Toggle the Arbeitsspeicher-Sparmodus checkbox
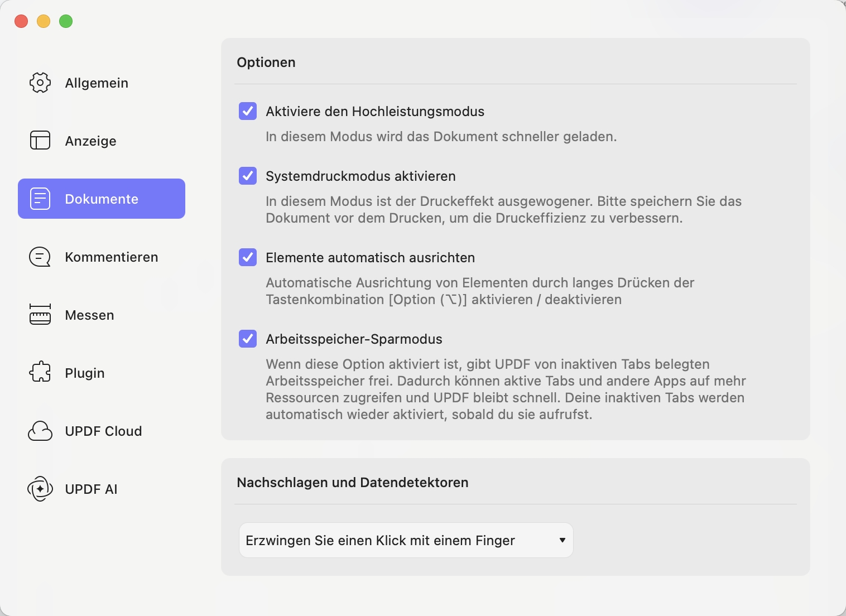Screen dimensions: 846x616 pos(248,339)
